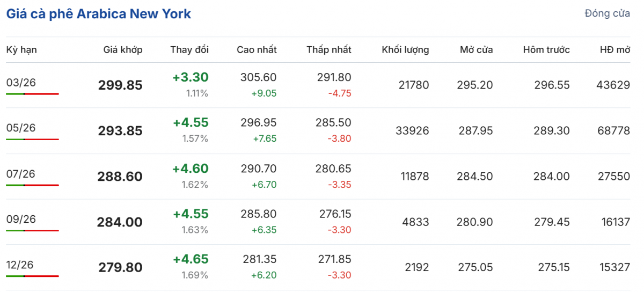Click the HĐ mở column header
The image size is (644, 292).
click(614, 50)
